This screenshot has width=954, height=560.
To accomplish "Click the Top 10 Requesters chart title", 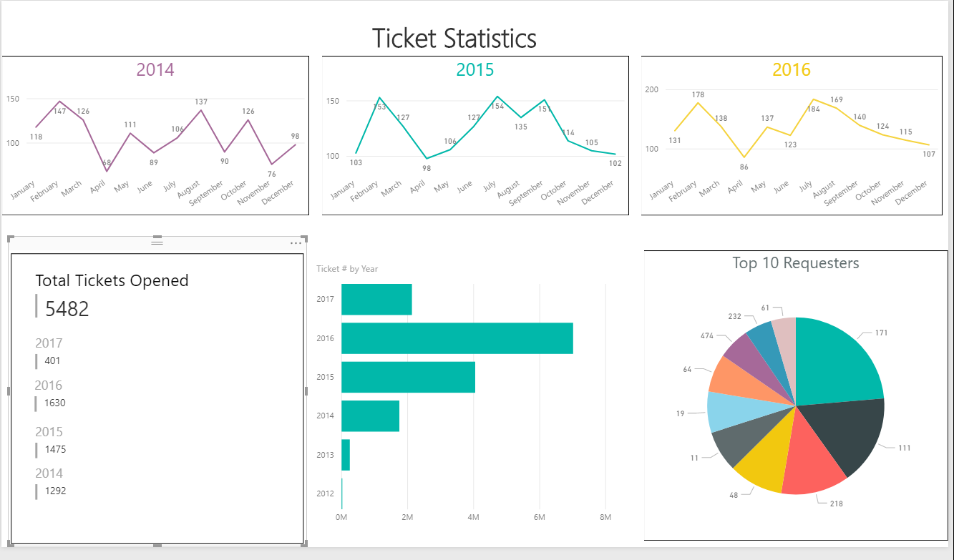I will coord(796,263).
